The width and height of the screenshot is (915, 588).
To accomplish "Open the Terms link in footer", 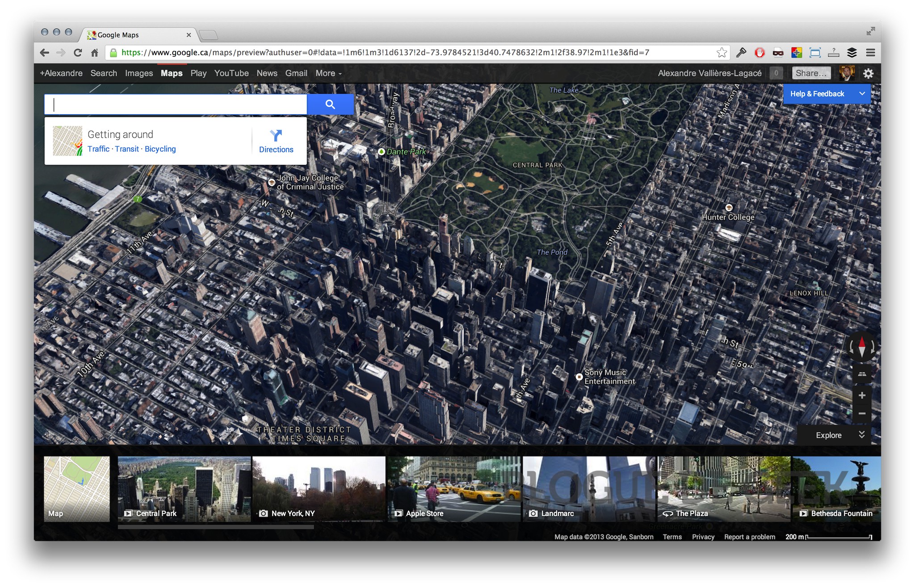I will 672,537.
